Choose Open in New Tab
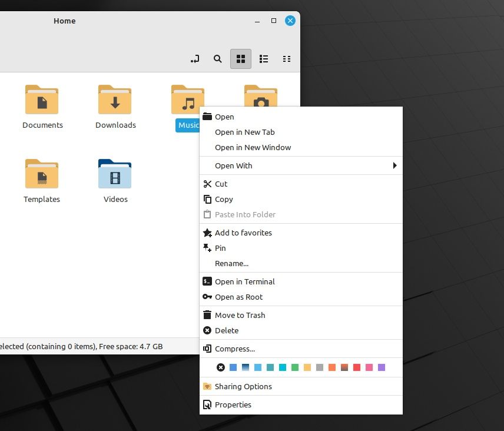The image size is (504, 431). coord(244,132)
